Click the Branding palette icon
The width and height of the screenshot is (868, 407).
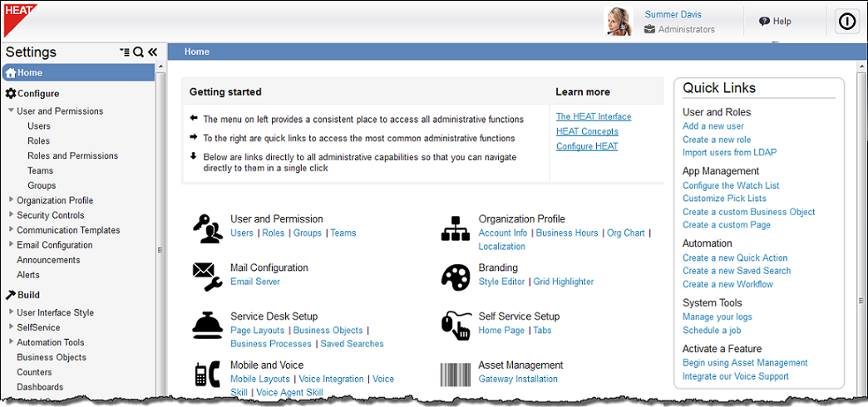(x=456, y=277)
